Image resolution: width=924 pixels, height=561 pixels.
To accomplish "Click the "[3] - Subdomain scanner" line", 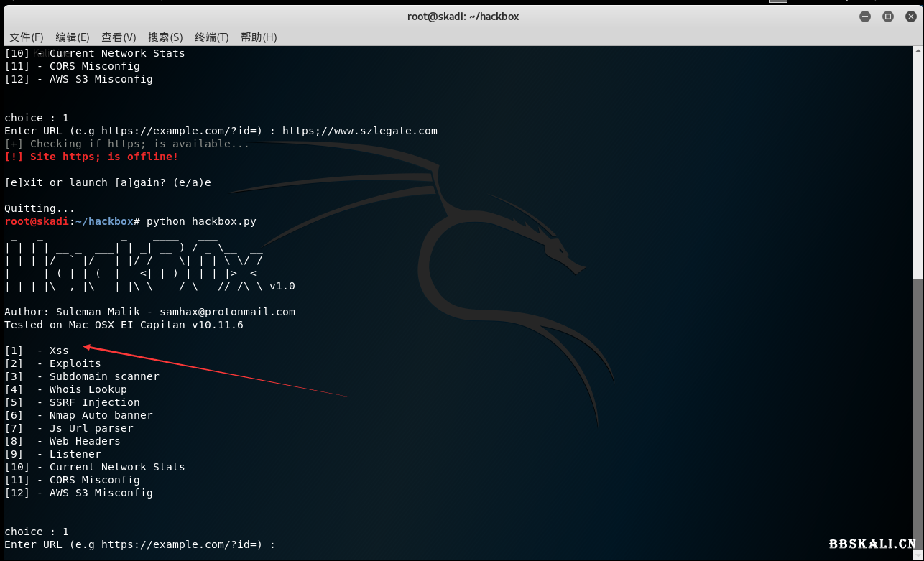I will pyautogui.click(x=82, y=376).
